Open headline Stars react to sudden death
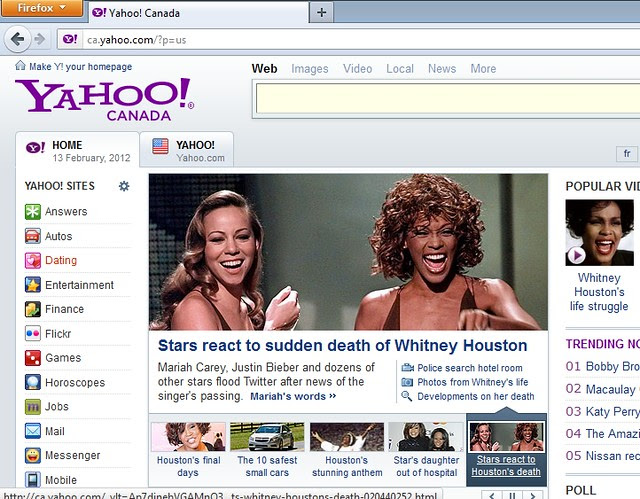 (342, 346)
